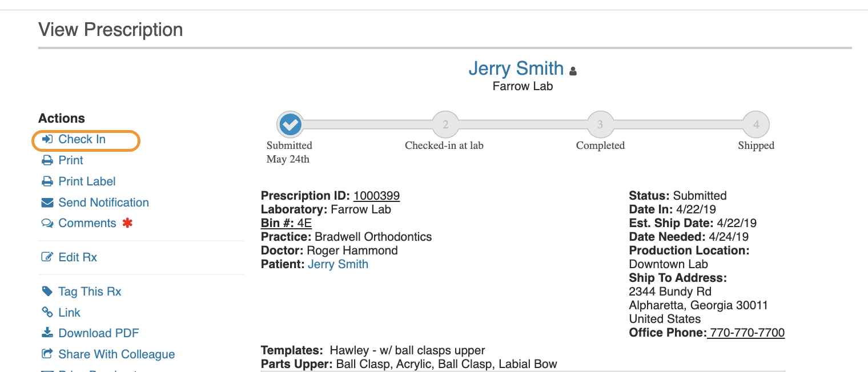This screenshot has width=868, height=372.
Task: Open the Send Notification action
Action: 103,203
